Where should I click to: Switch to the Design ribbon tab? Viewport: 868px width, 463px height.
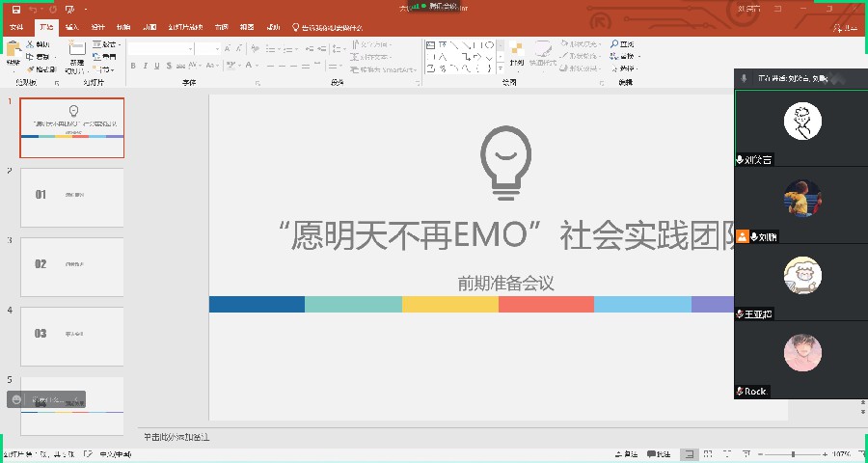(x=98, y=27)
